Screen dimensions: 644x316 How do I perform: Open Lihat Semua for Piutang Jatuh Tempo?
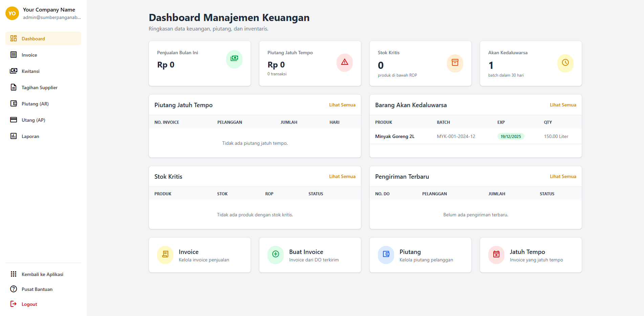click(x=342, y=105)
